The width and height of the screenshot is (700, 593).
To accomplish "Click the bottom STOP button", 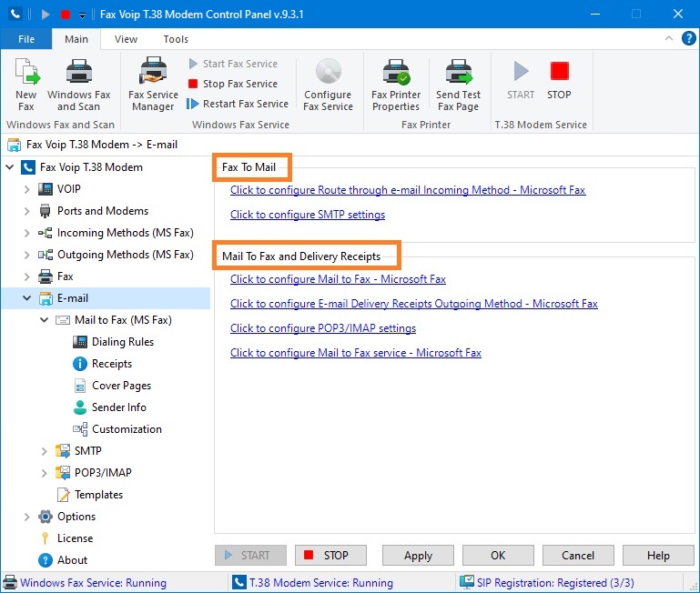I will (330, 556).
